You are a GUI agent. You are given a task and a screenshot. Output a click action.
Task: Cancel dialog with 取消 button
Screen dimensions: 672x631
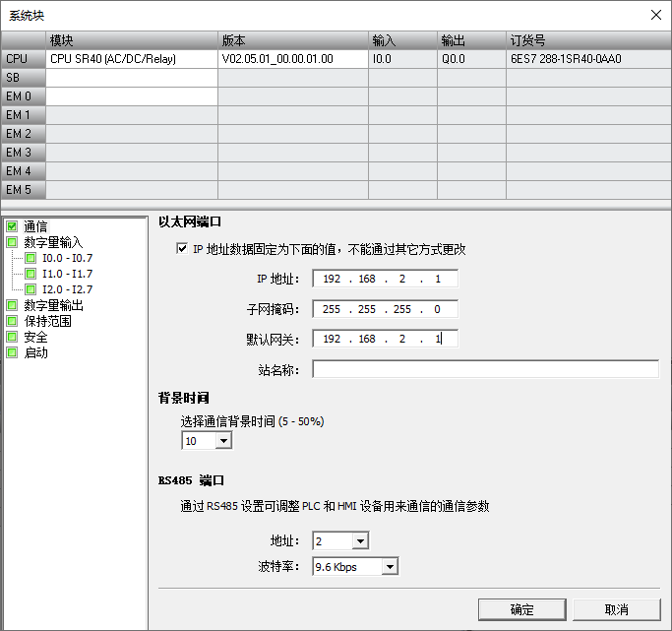click(x=617, y=609)
